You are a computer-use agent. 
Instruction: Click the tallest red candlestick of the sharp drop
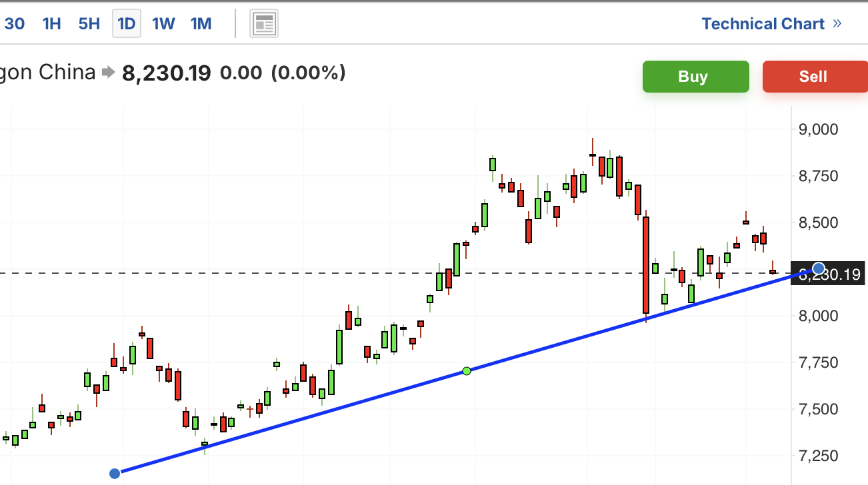(x=645, y=265)
